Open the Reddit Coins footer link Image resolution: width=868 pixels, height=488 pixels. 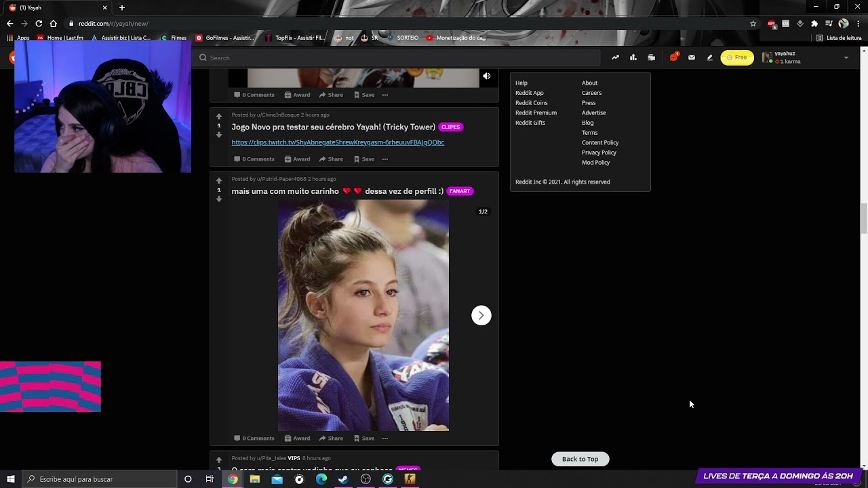point(532,103)
